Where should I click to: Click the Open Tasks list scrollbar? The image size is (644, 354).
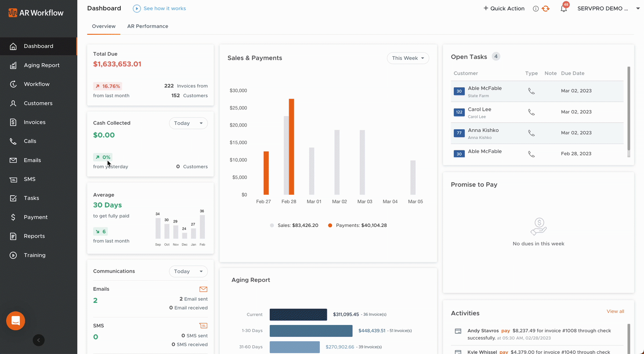coord(629,110)
